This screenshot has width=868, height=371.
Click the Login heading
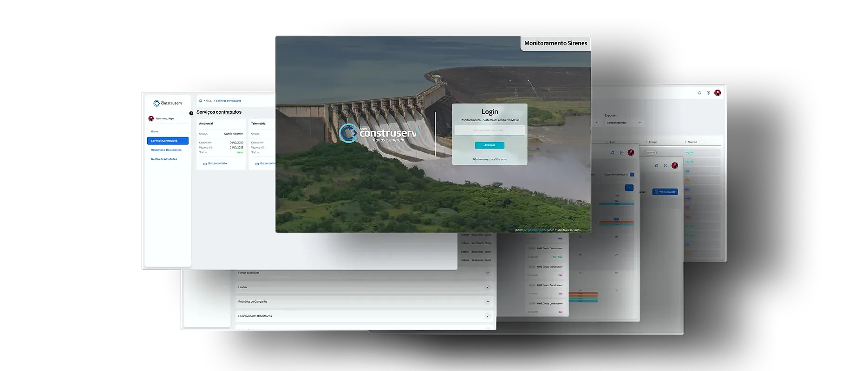(x=489, y=112)
